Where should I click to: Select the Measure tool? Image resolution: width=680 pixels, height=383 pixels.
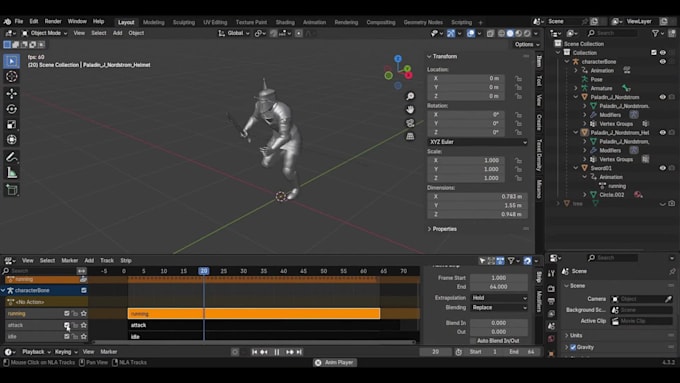[12, 173]
